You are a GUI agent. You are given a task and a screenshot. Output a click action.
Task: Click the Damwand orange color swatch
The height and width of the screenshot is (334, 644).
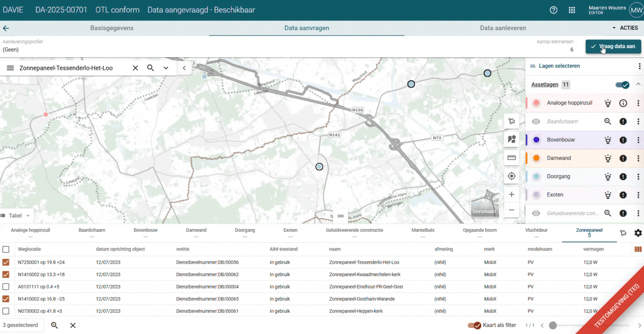click(x=537, y=158)
